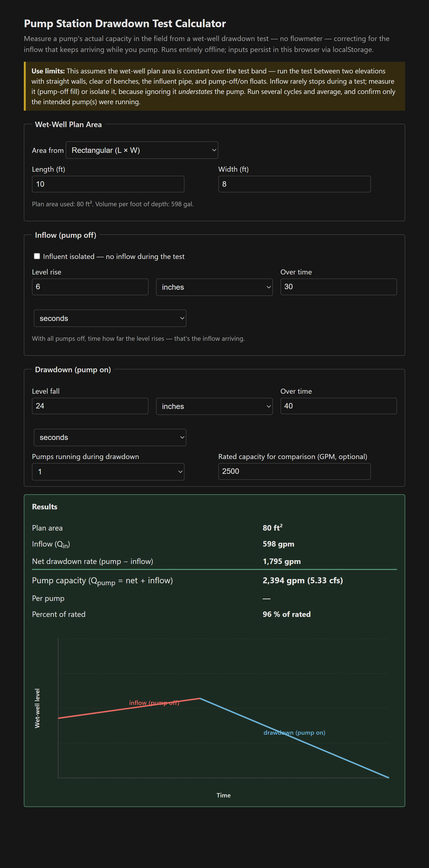Click the '80 ft²' plan area result
The width and height of the screenshot is (429, 868).
(x=272, y=528)
